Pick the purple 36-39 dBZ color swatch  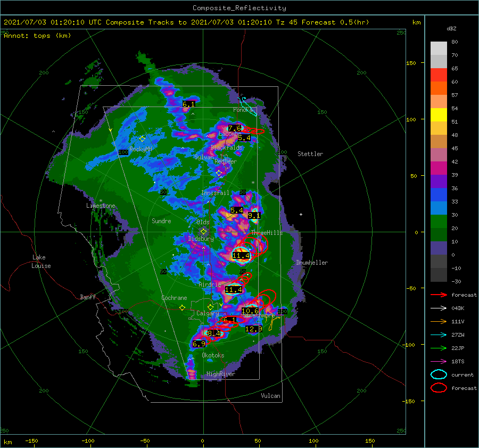tap(439, 182)
